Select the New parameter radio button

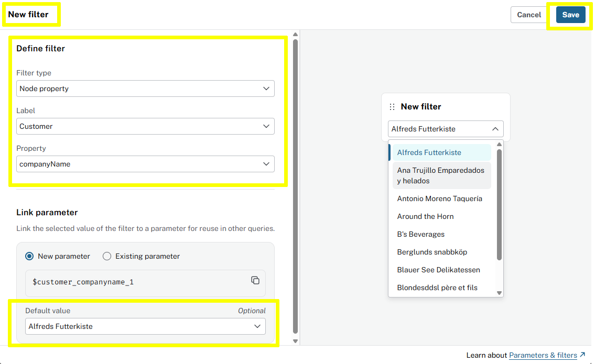pyautogui.click(x=30, y=256)
